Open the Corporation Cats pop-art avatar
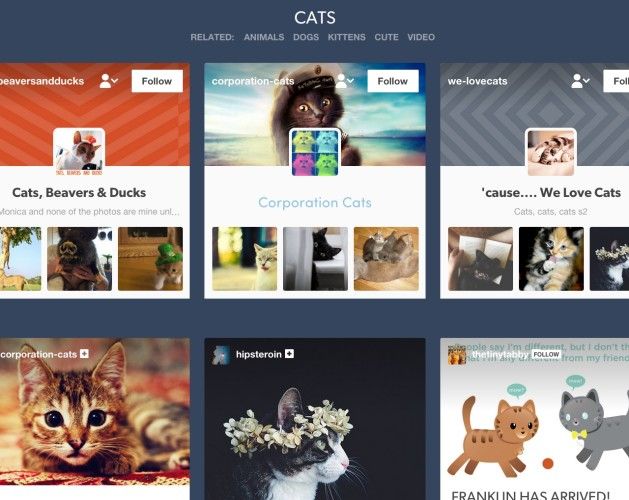Viewport: 629px width, 500px height. coord(315,152)
